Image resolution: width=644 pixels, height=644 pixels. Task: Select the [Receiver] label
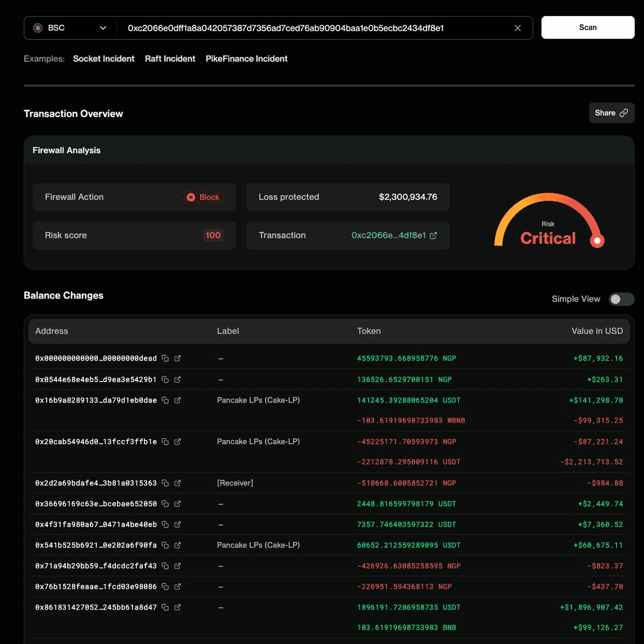[235, 483]
